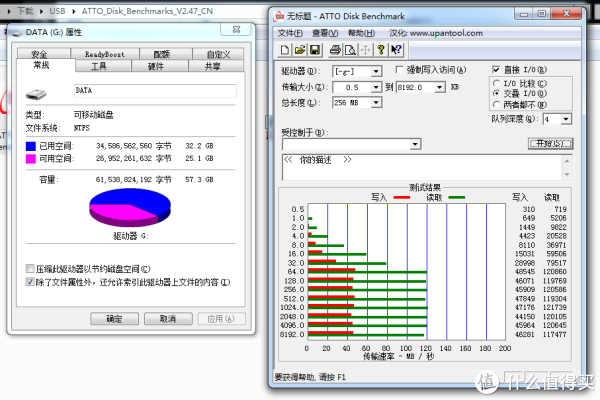Expand breadcrumb arrow after USB in Explorer
600x400 pixels.
tap(74, 11)
